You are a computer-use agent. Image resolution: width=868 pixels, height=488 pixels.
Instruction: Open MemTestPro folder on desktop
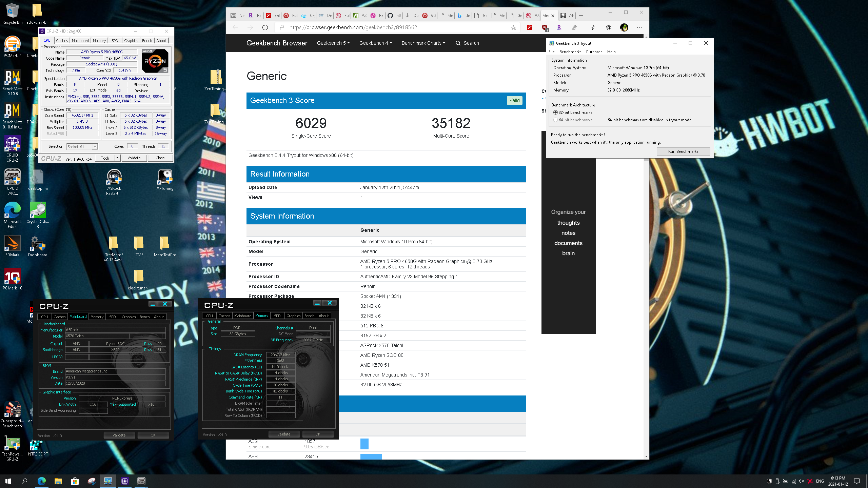pyautogui.click(x=165, y=246)
